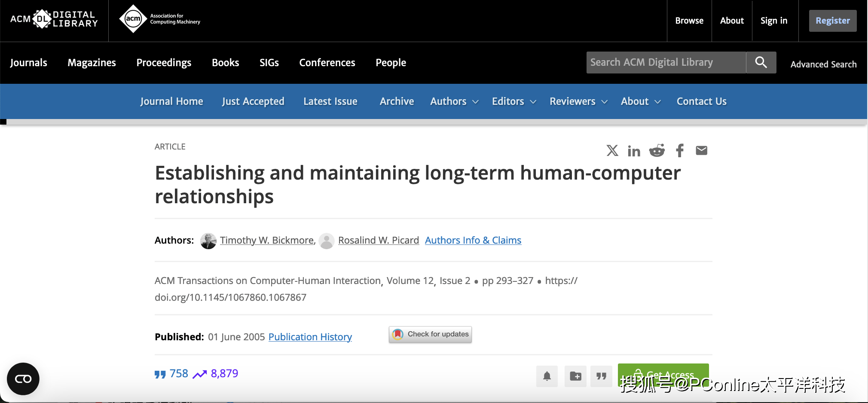Expand the Authors dropdown menu
The height and width of the screenshot is (403, 868).
point(454,101)
